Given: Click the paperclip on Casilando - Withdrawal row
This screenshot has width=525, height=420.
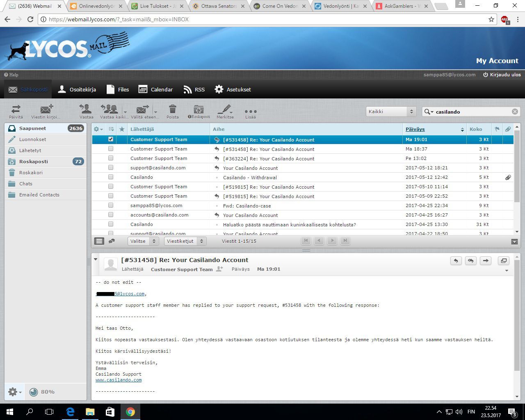Looking at the screenshot, I should pos(508,178).
